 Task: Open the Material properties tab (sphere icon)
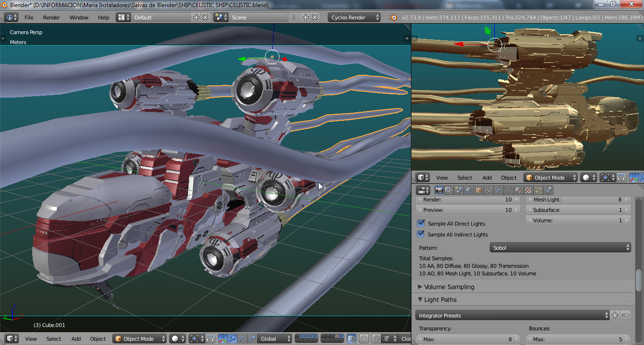[x=518, y=191]
